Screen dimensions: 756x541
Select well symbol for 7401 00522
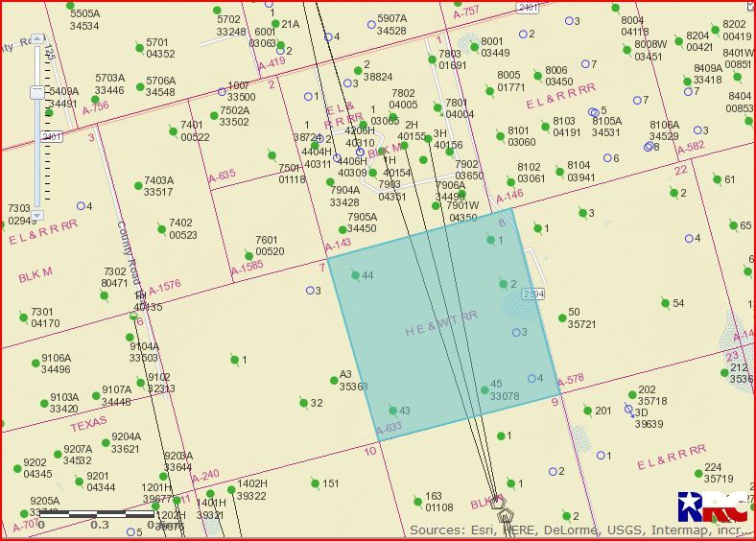[174, 130]
